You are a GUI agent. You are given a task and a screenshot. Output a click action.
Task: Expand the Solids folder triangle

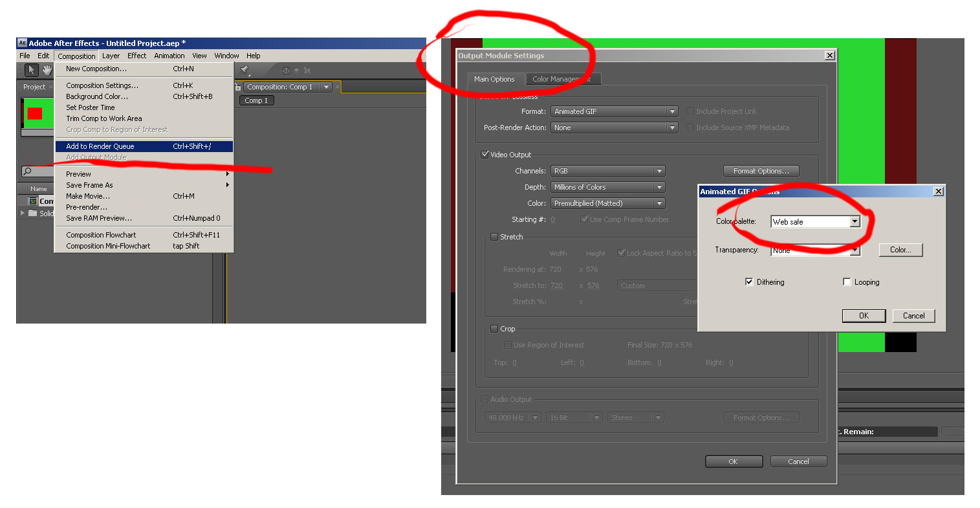(23, 213)
